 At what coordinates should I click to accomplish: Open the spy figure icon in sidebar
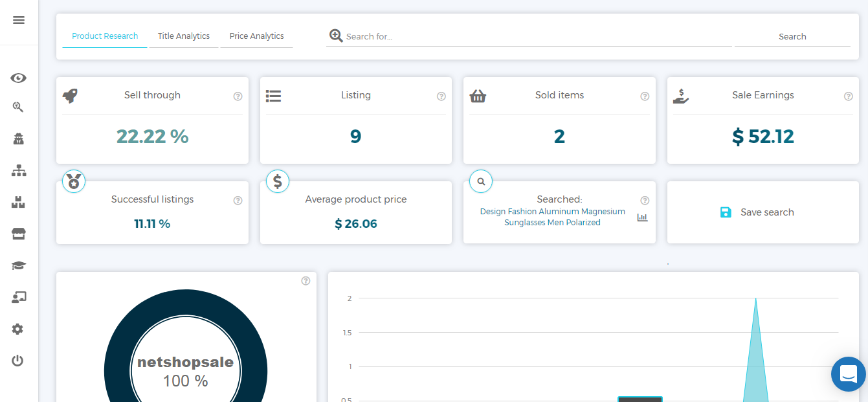click(x=18, y=139)
